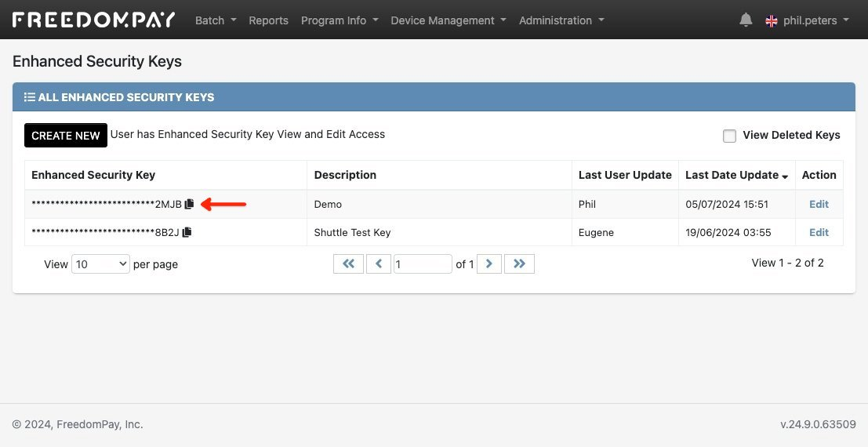
Task: Go to the first page of results
Action: 348,263
